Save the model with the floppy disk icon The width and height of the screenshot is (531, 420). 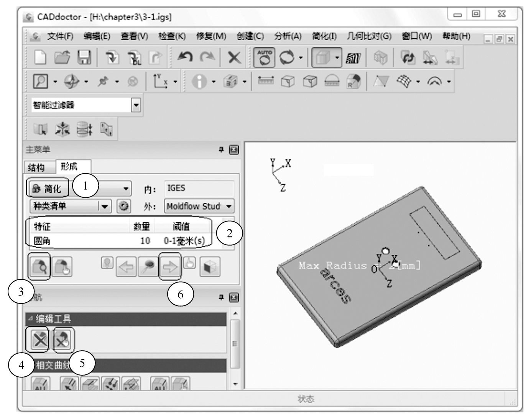pyautogui.click(x=84, y=57)
